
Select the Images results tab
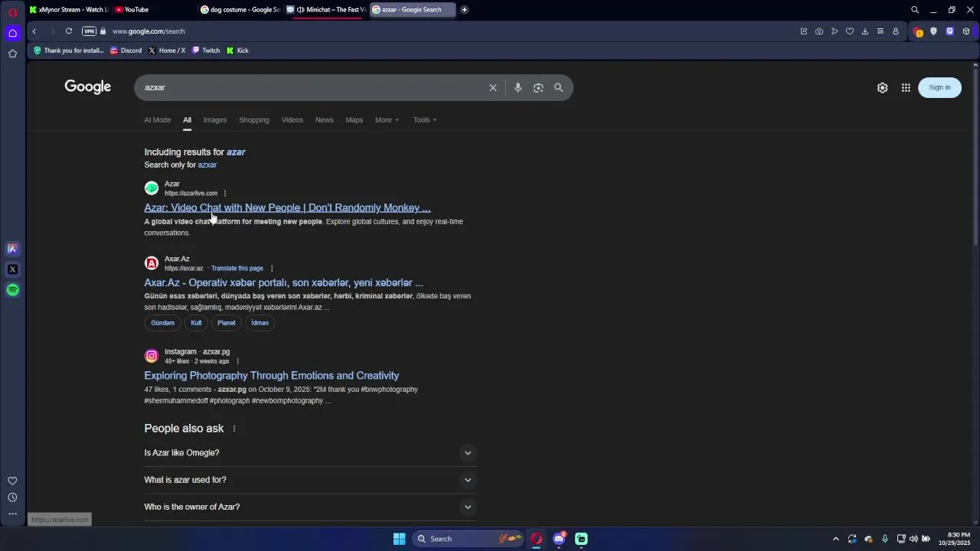(x=215, y=120)
